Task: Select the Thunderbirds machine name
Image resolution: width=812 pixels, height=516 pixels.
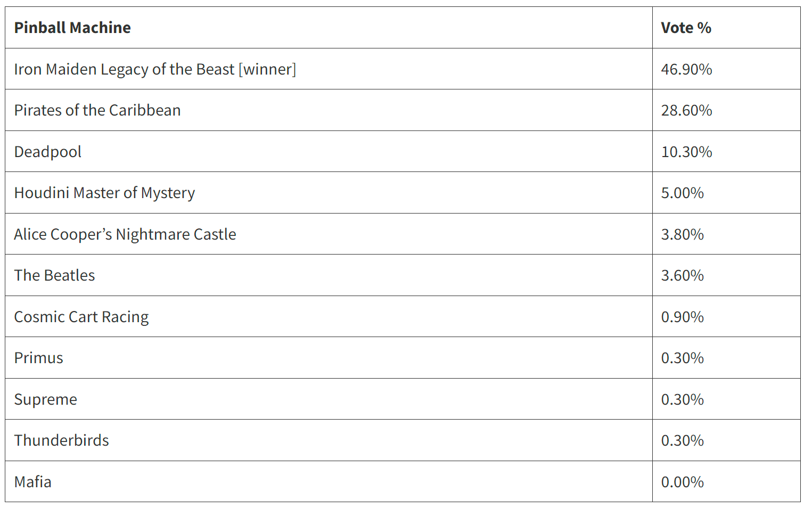Action: 62,440
